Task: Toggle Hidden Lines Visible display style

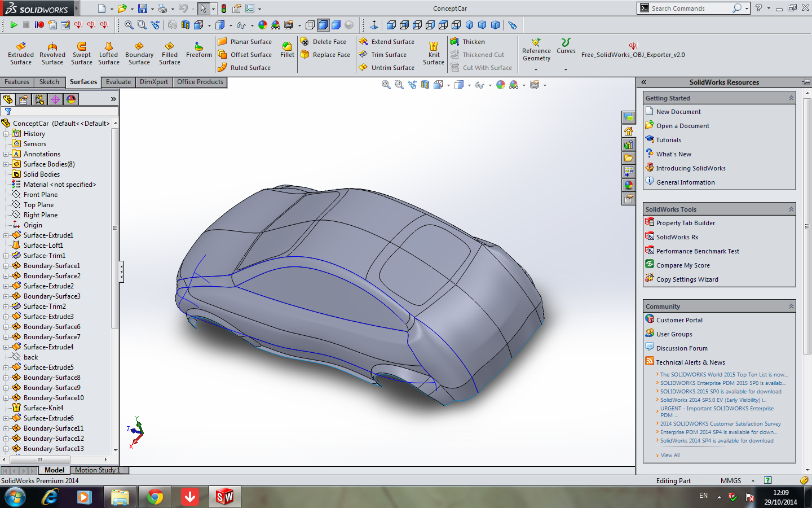Action: (310, 25)
